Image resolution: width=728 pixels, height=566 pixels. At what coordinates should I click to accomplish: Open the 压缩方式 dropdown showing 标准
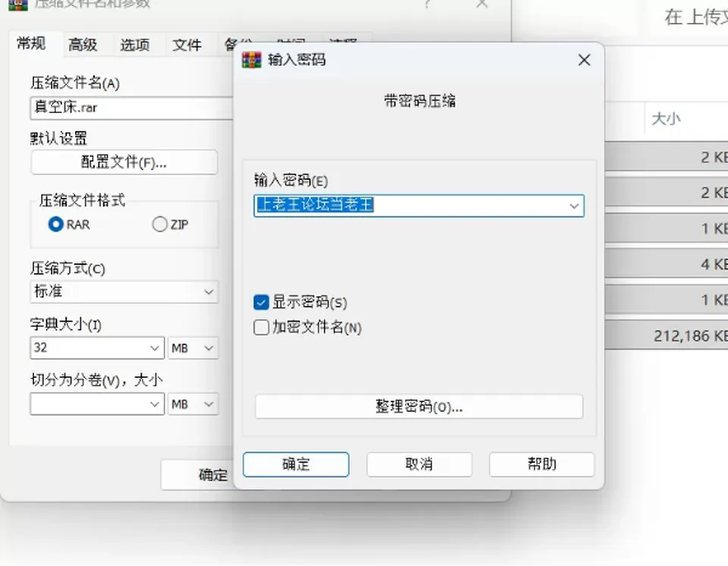(124, 292)
